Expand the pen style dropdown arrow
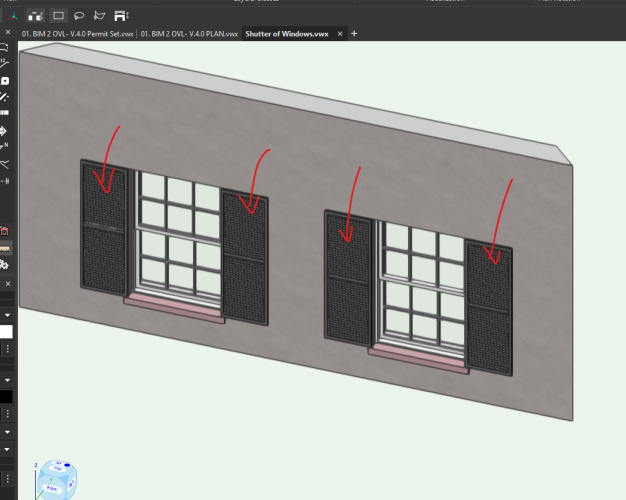Viewport: 626px width, 500px height. pos(7,380)
